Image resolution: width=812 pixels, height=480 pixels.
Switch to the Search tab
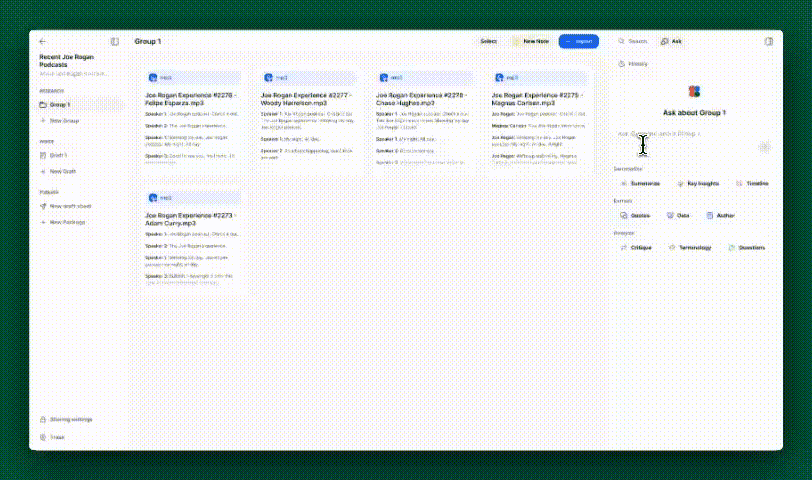[x=632, y=41]
